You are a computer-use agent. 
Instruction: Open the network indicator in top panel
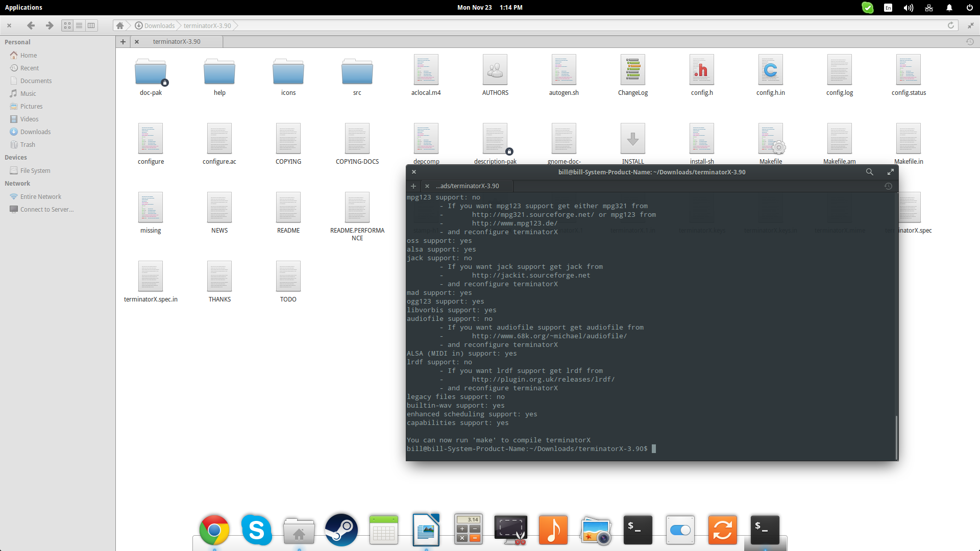929,8
